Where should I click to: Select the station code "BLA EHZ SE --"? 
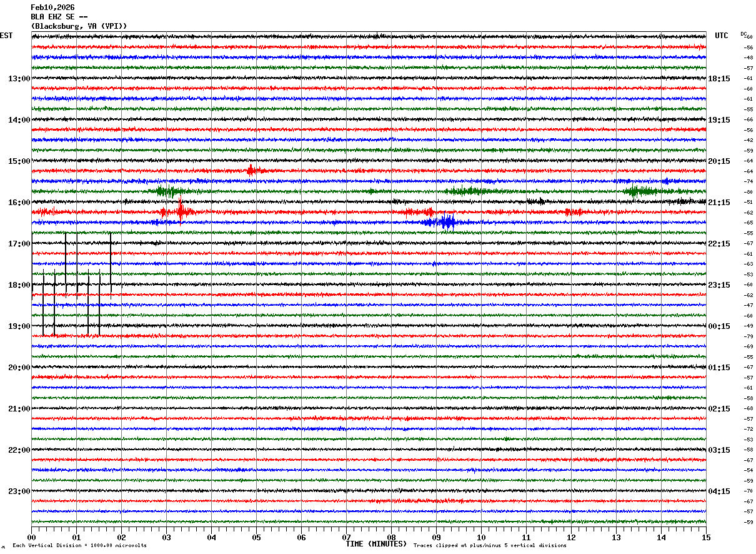[59, 17]
